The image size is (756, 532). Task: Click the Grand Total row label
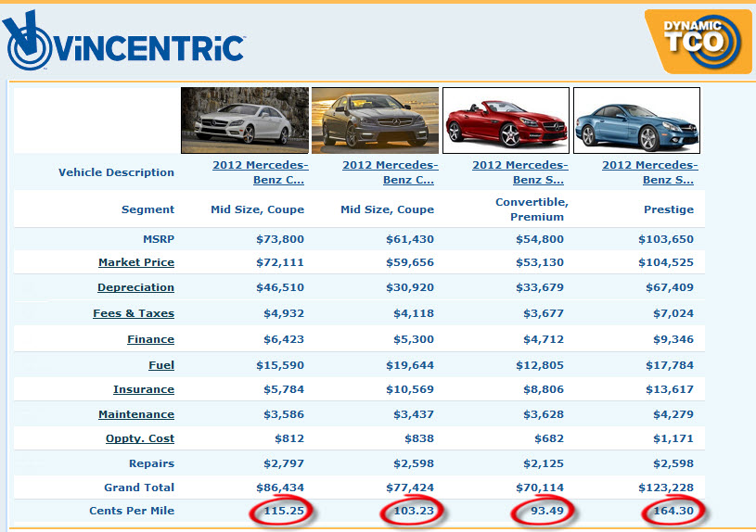point(139,488)
